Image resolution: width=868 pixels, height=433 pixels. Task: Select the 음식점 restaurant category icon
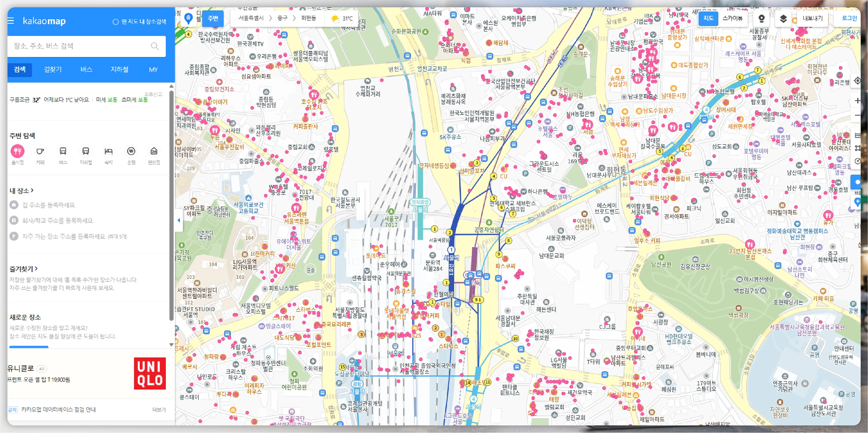[x=17, y=151]
